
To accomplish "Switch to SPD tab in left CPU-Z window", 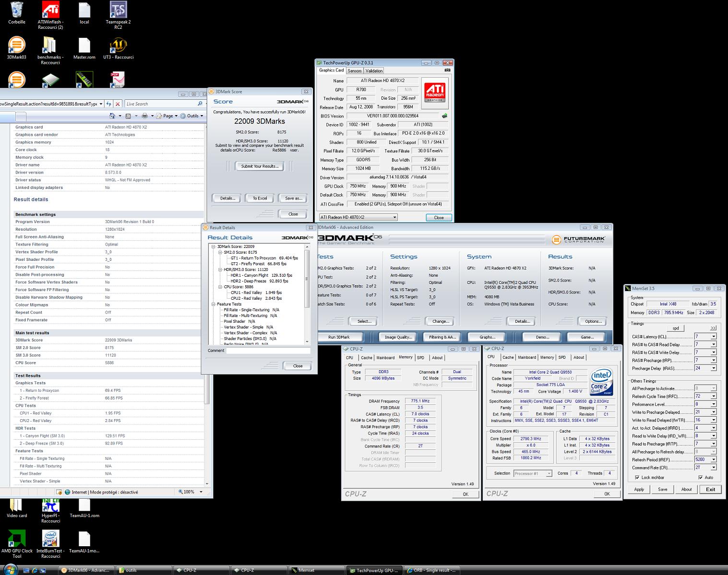I will point(420,358).
